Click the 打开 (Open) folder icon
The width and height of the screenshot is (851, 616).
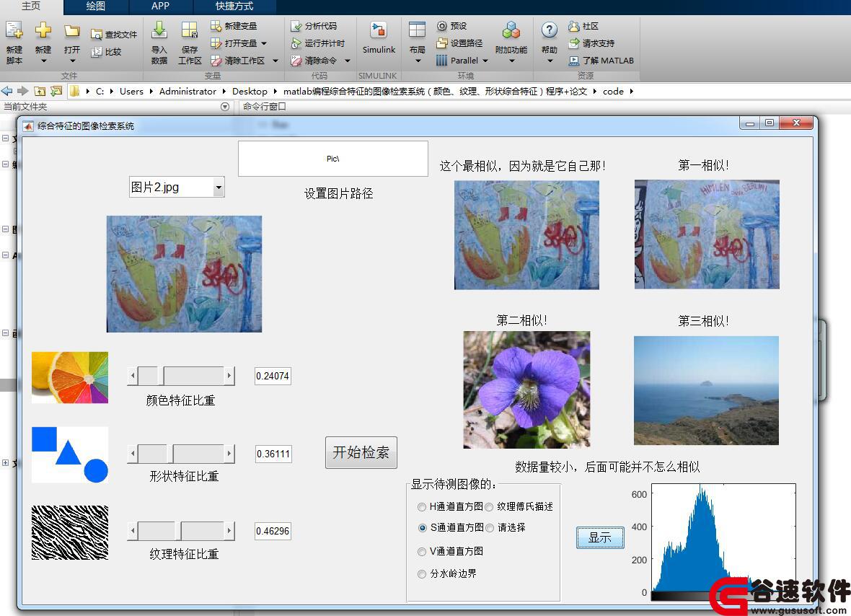click(x=71, y=31)
